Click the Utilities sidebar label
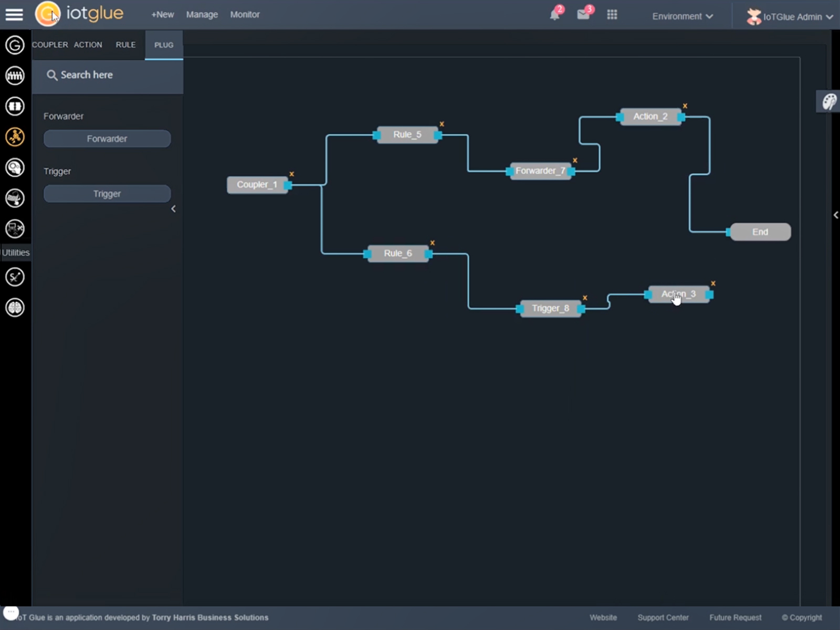This screenshot has width=840, height=630. tap(16, 253)
